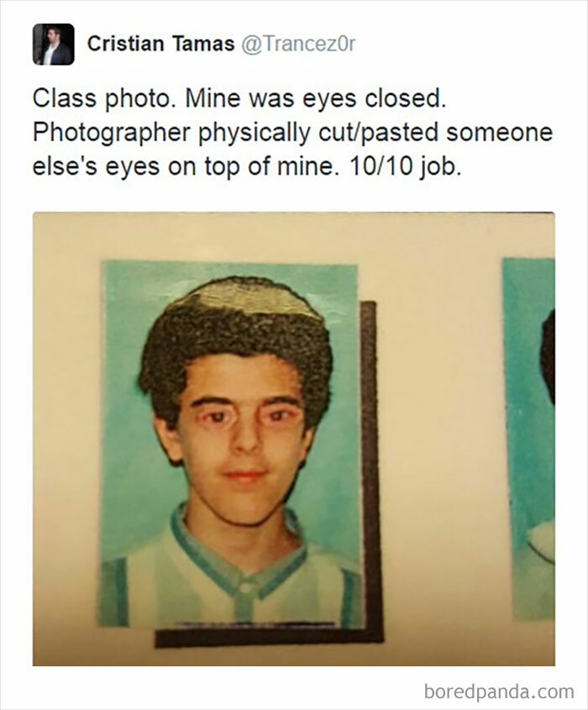Image resolution: width=588 pixels, height=710 pixels.
Task: Click the boy's pasted-on right eye
Action: point(278,415)
